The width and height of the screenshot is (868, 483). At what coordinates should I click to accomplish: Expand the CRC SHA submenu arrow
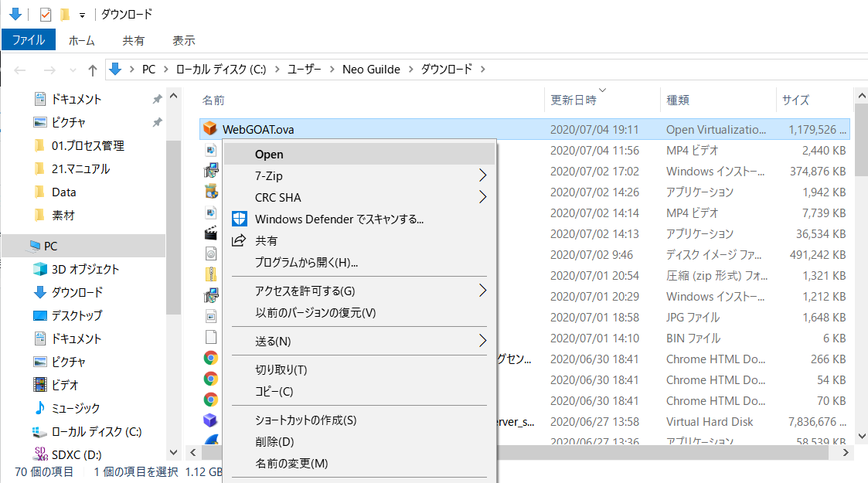[482, 197]
